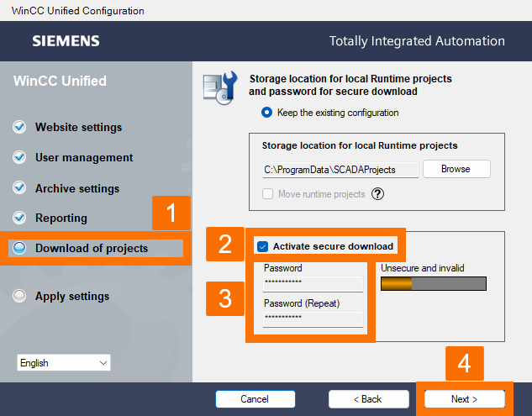532x416 pixels.
Task: Click the Website settings checkmark icon
Action: point(19,127)
